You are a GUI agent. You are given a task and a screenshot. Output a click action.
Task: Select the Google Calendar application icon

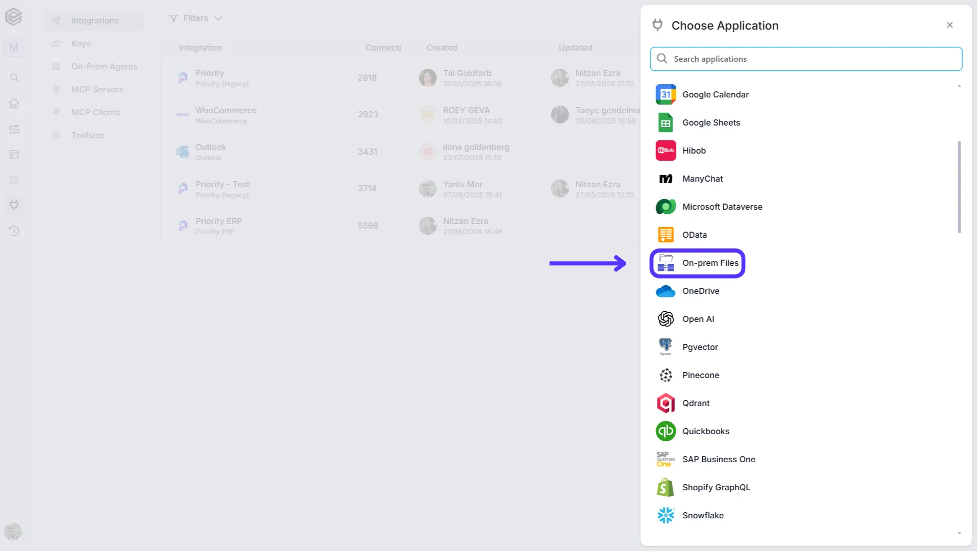tap(666, 94)
